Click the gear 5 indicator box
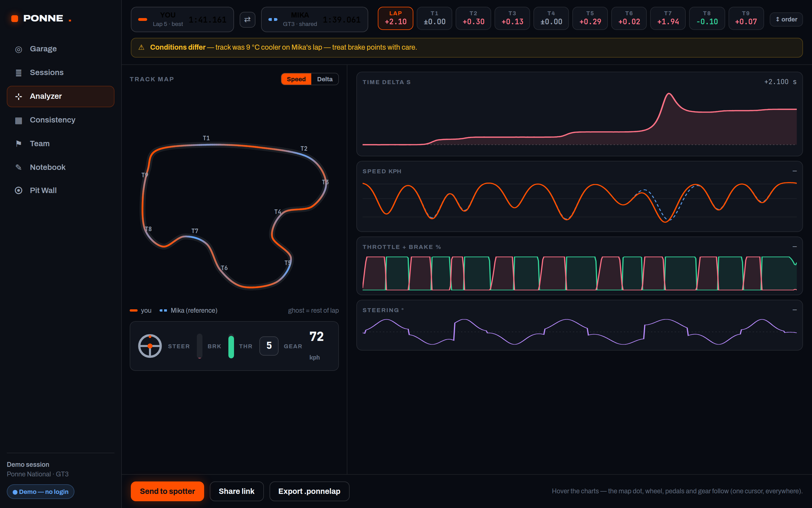This screenshot has height=508, width=812. (x=269, y=346)
